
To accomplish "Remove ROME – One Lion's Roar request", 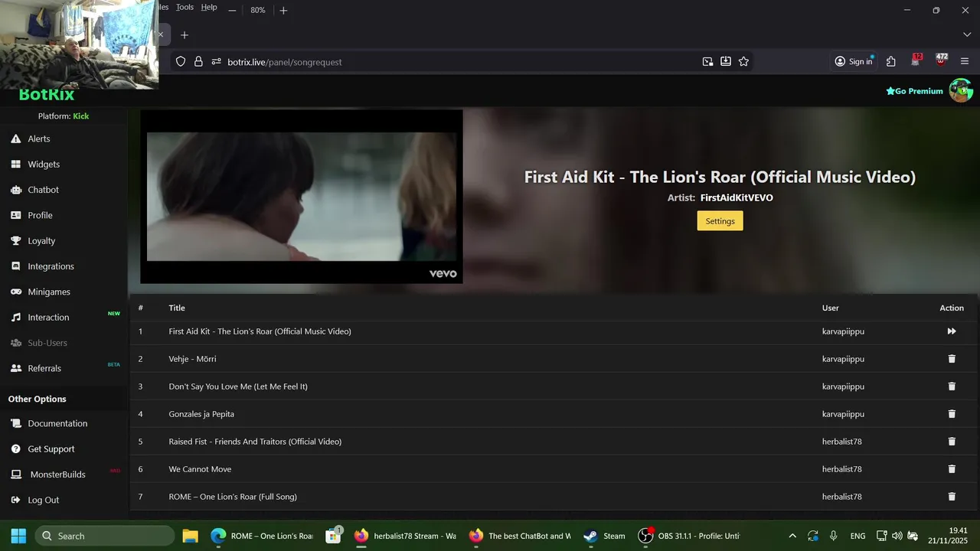I will tap(952, 497).
